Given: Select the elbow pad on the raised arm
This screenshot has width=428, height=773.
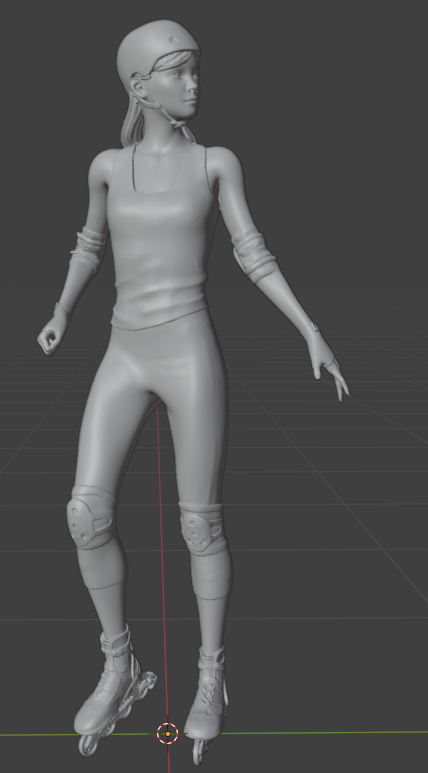Looking at the screenshot, I should tap(90, 249).
